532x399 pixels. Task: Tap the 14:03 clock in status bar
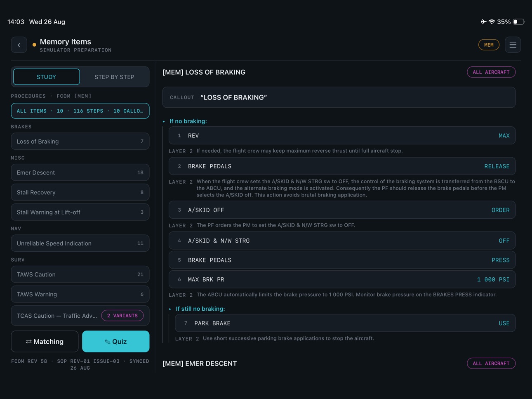tap(16, 22)
